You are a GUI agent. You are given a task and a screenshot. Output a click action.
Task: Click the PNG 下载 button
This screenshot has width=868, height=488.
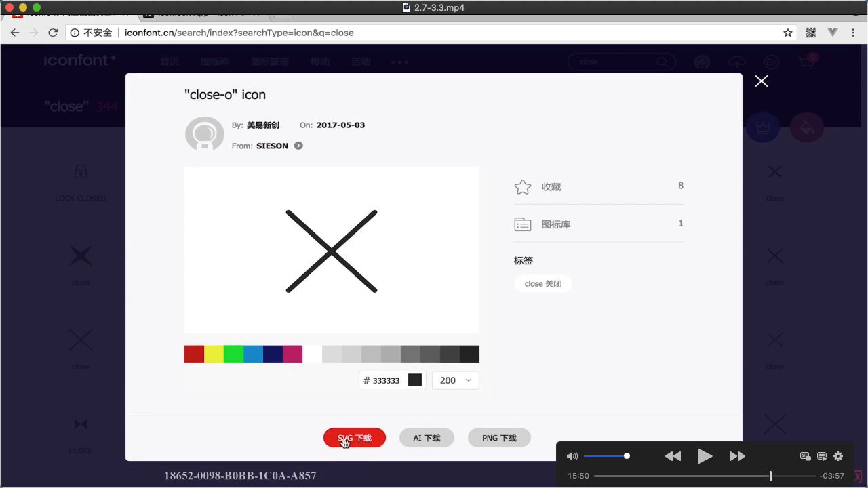click(x=499, y=438)
